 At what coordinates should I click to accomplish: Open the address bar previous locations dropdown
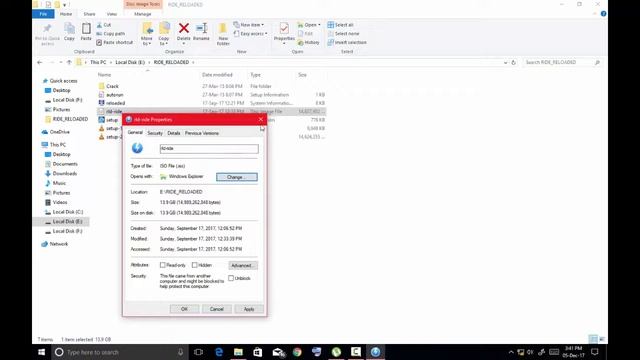(505, 62)
